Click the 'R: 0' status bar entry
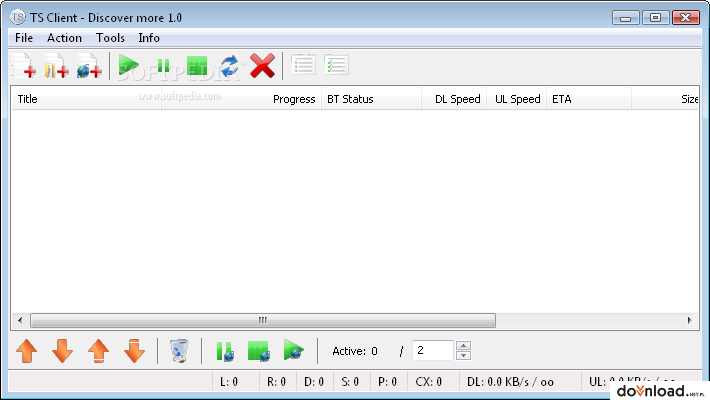 tap(277, 382)
